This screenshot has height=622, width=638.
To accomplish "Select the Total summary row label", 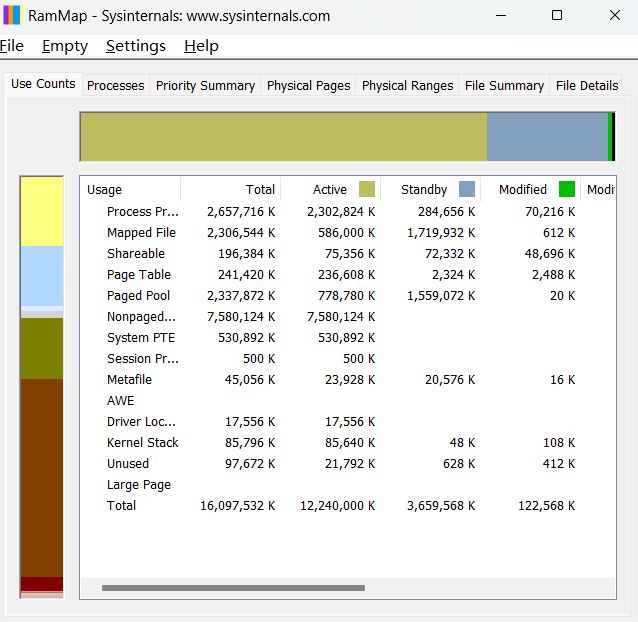I will click(x=121, y=506).
